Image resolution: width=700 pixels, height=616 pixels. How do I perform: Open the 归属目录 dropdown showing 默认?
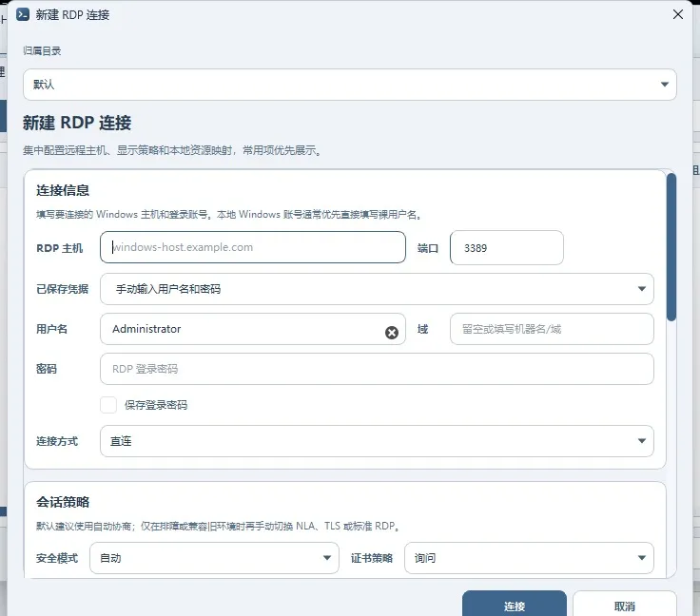pos(350,85)
